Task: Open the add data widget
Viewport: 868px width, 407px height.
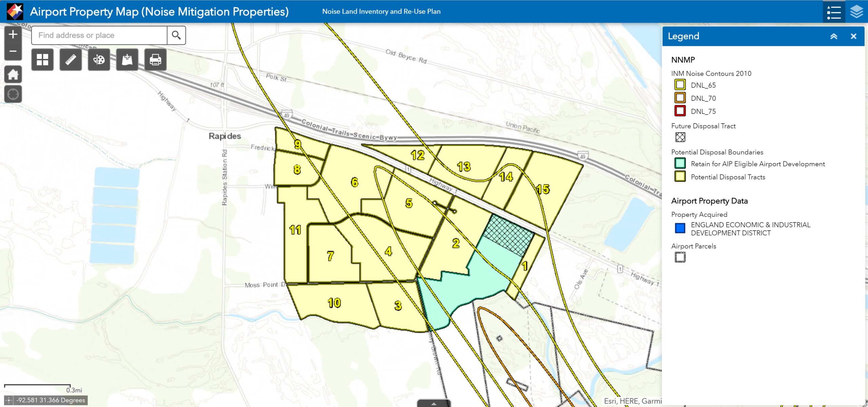Action: [127, 60]
